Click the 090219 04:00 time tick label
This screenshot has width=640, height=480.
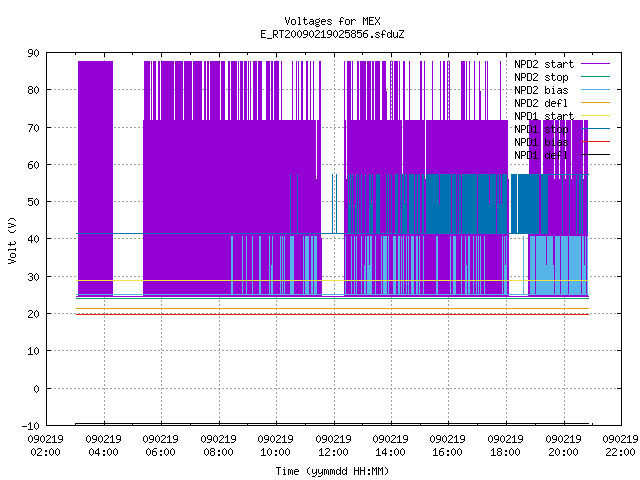(103, 446)
